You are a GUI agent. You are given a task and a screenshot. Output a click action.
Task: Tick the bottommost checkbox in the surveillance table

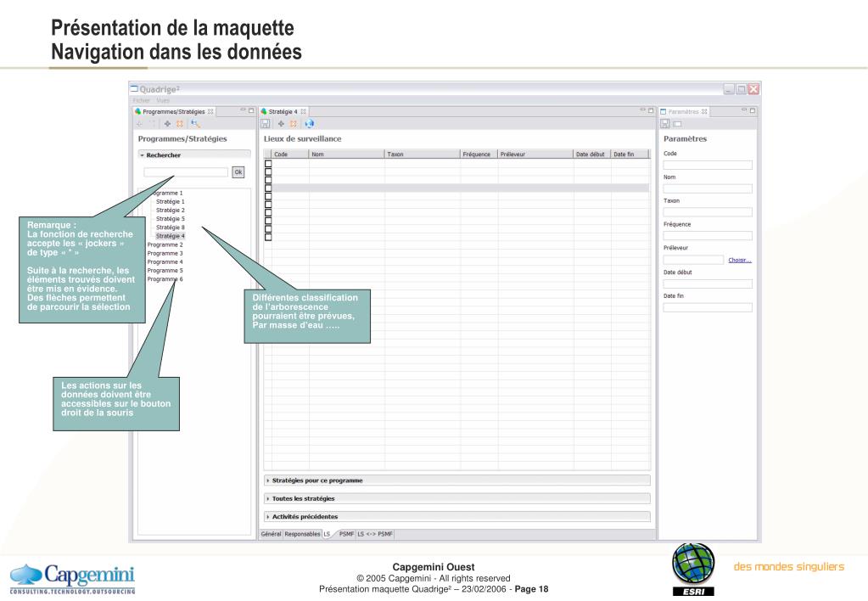click(x=268, y=237)
